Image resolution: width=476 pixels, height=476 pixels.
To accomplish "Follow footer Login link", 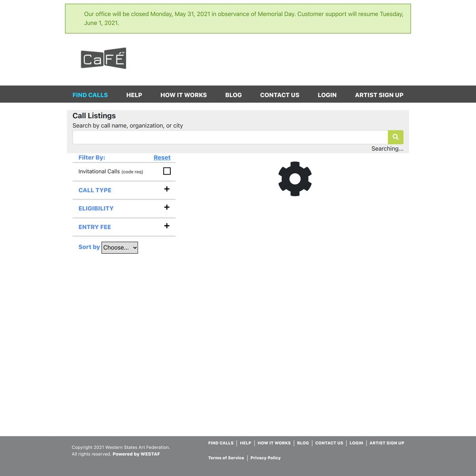I will point(356,443).
